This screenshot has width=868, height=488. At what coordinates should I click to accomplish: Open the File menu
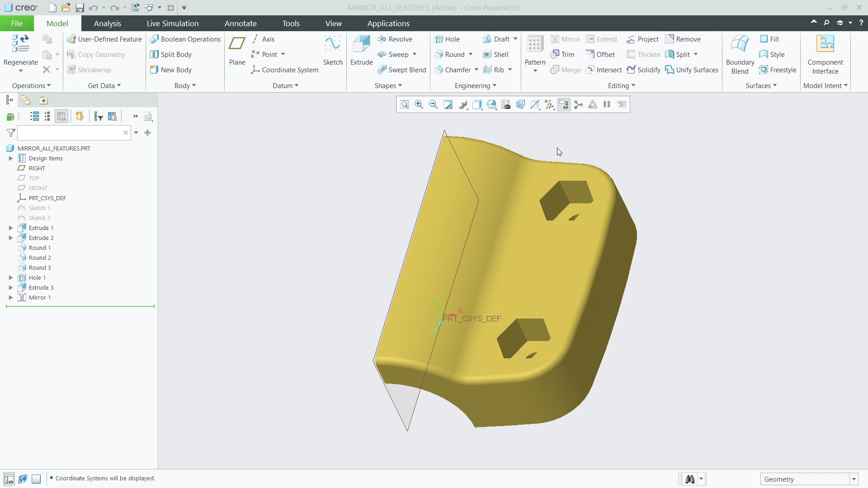[x=17, y=23]
